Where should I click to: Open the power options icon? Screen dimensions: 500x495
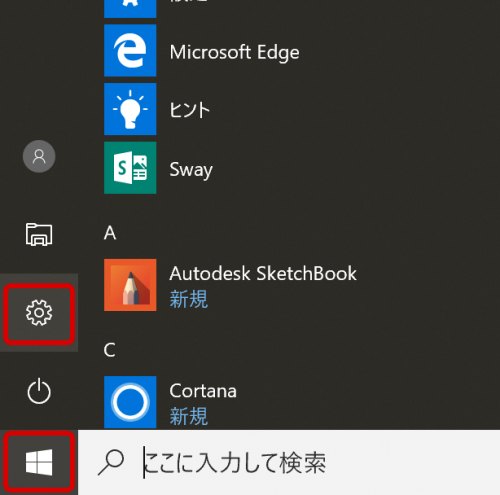pyautogui.click(x=39, y=391)
